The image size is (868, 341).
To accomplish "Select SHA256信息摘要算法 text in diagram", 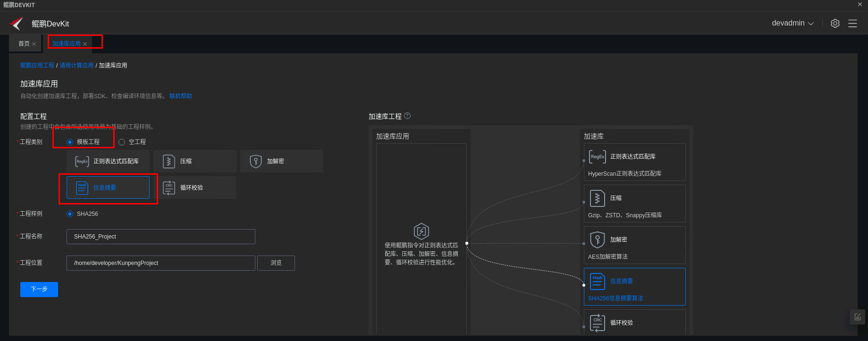I will coord(615,298).
